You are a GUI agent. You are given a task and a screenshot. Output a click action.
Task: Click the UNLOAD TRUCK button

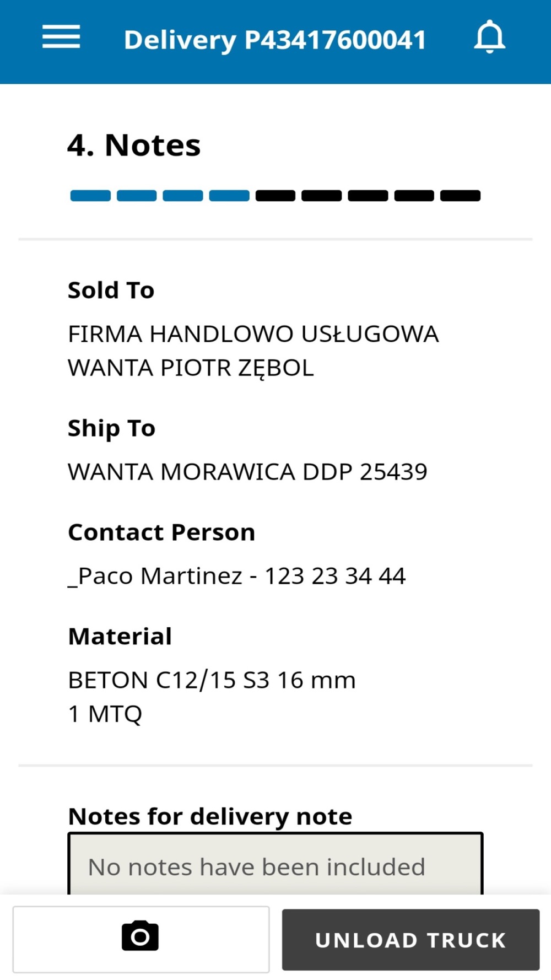coord(410,939)
